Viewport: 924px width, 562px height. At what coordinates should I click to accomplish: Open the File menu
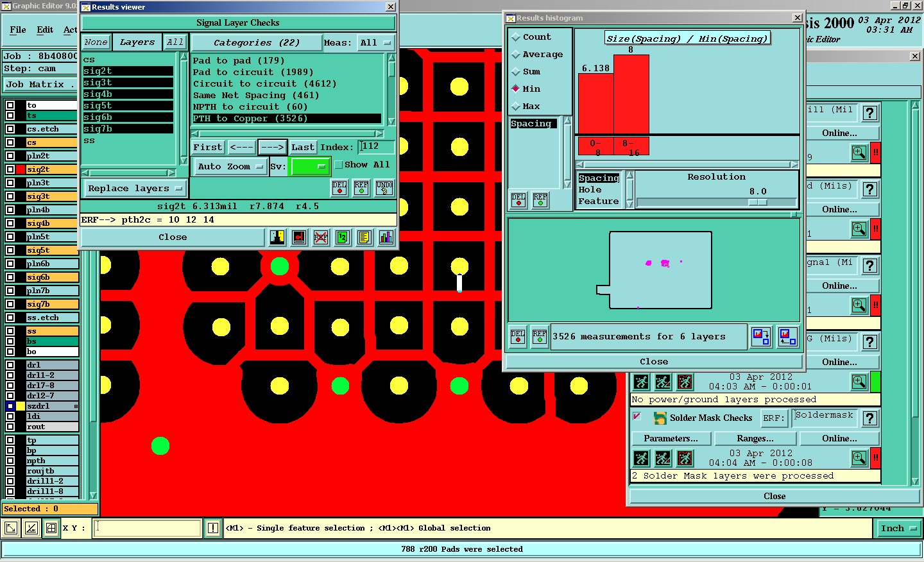[18, 30]
